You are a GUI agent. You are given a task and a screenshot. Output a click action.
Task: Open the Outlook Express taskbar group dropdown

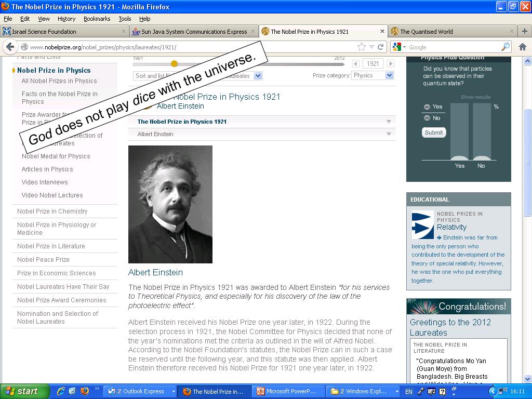click(x=174, y=392)
